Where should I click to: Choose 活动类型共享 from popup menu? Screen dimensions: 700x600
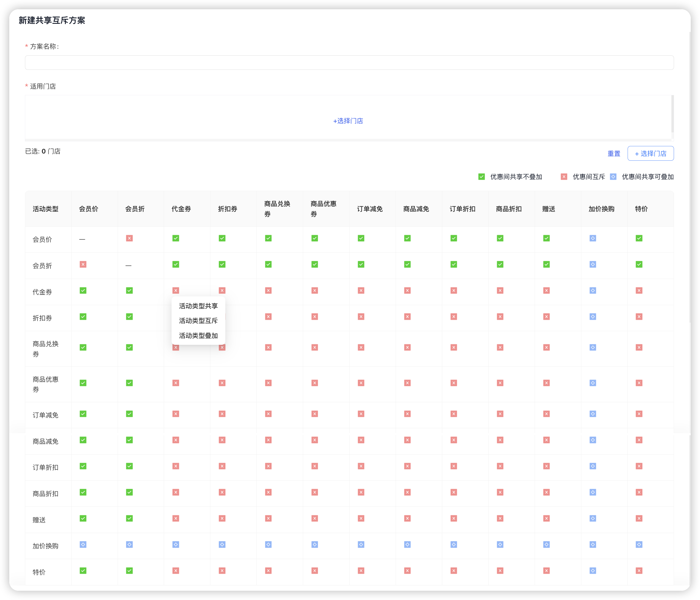click(198, 306)
